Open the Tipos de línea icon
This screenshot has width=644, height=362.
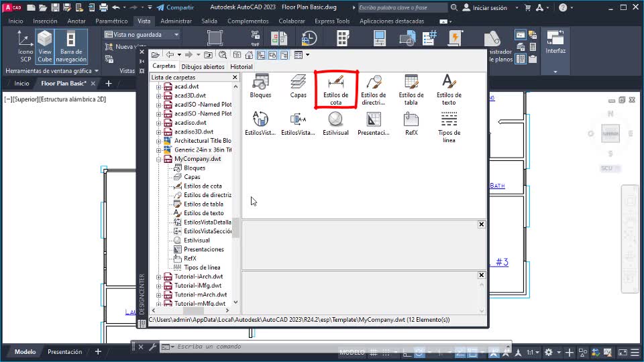tap(449, 126)
